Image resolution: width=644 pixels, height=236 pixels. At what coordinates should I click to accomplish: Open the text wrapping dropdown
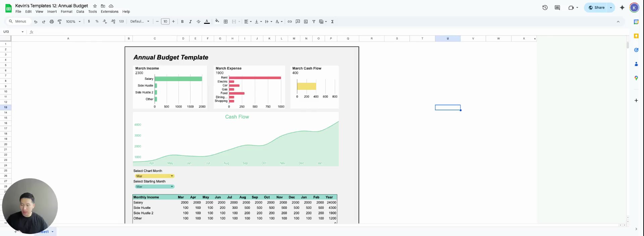[x=269, y=21]
